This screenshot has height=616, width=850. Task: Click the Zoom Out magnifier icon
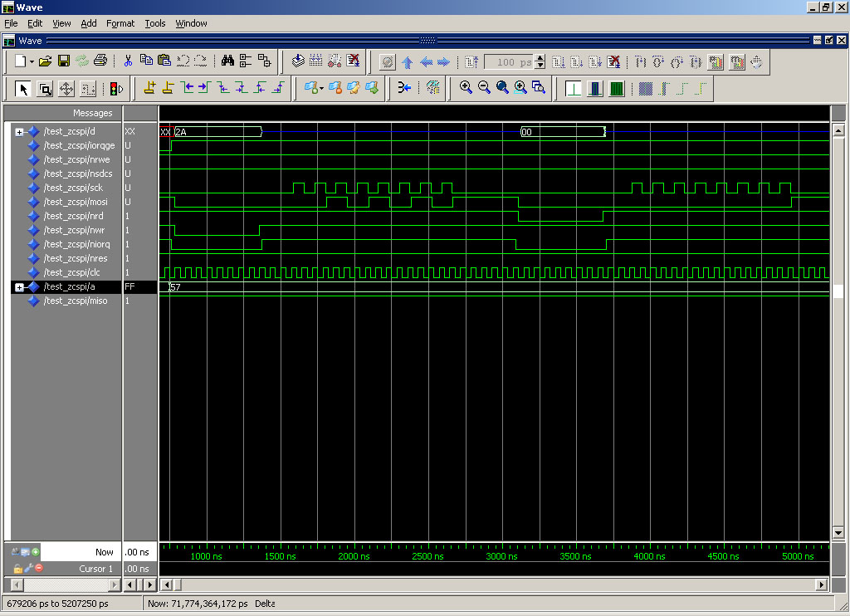[484, 88]
